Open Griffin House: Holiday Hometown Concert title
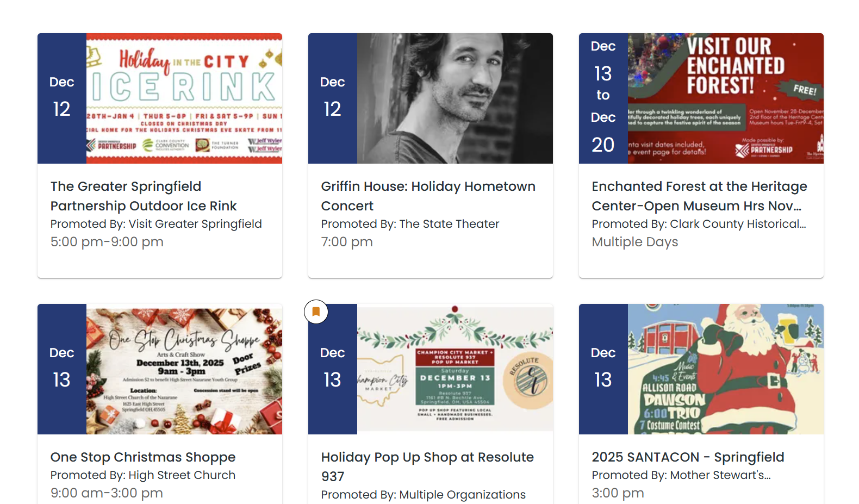The image size is (859, 504). coord(428,196)
